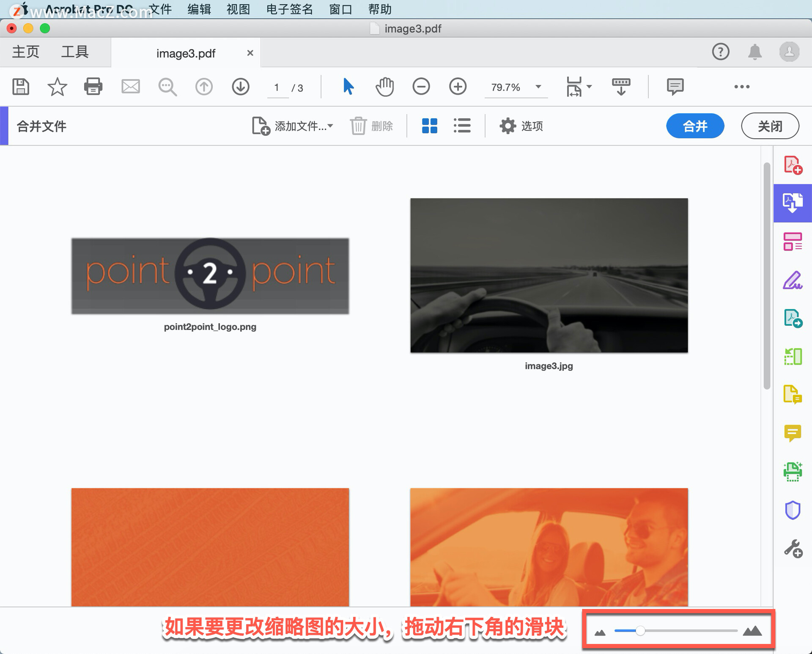Select the orange couple in car thumbnail
Screen dimensions: 812x654
pyautogui.click(x=549, y=547)
